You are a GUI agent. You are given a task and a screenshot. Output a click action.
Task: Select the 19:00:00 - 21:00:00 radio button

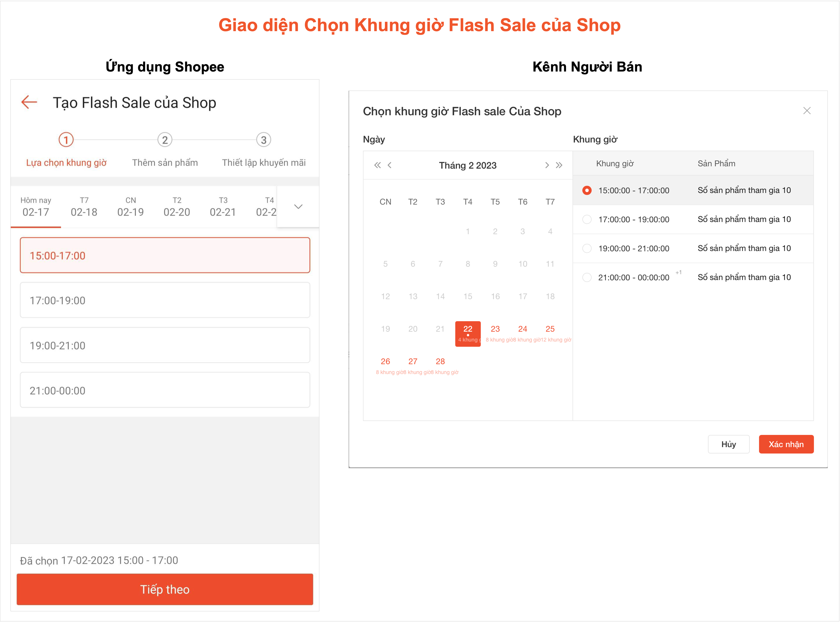pos(586,248)
